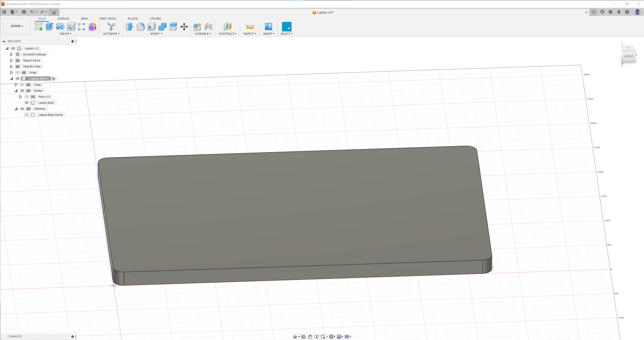Select Laptop Base Sketch in browser
Image resolution: width=644 pixels, height=340 pixels.
(50, 115)
